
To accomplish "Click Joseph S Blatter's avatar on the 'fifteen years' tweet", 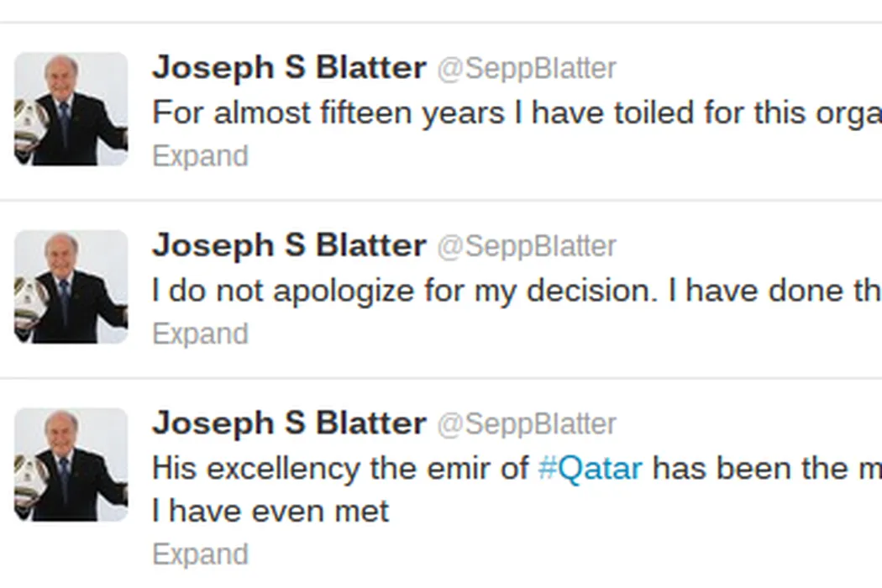I will 71,109.
